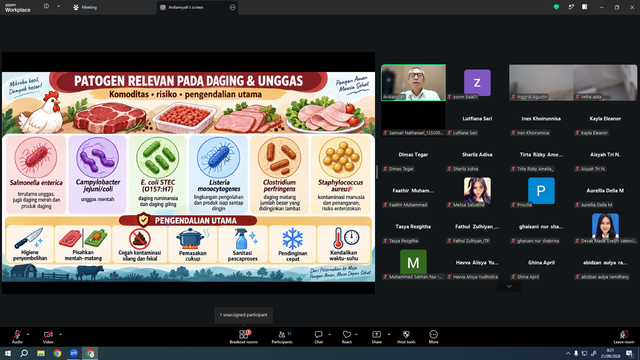The image size is (640, 360).
Task: Change the view layout icon at top right
Action: [x=584, y=7]
